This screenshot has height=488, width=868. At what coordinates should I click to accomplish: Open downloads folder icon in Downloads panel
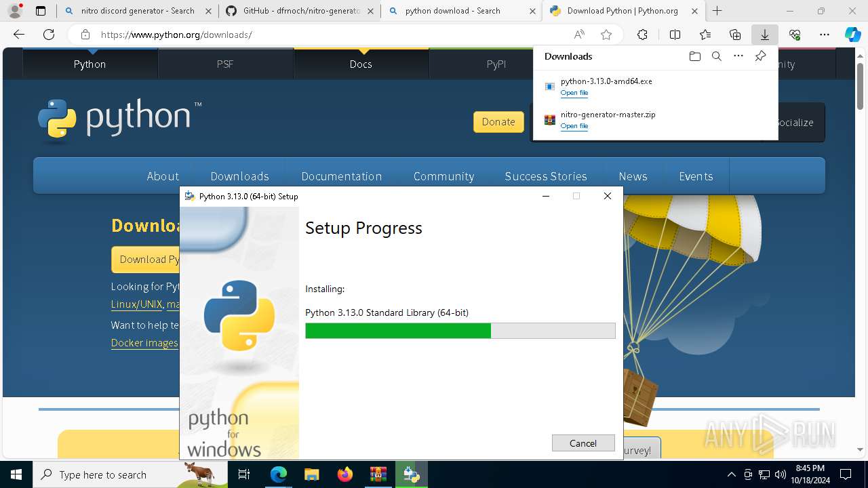pos(694,56)
